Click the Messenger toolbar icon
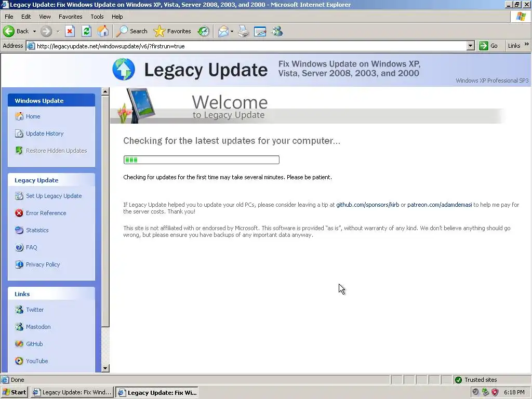The image size is (532, 399). [277, 31]
